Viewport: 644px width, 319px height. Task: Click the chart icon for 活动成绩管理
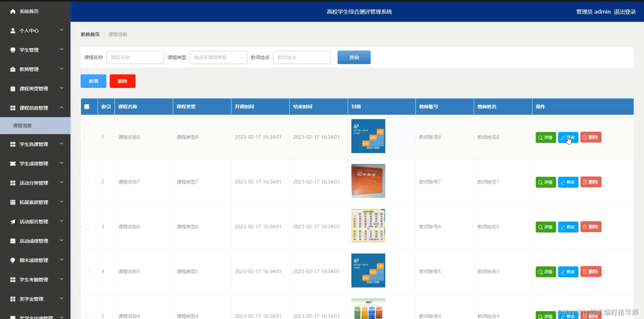(x=13, y=241)
